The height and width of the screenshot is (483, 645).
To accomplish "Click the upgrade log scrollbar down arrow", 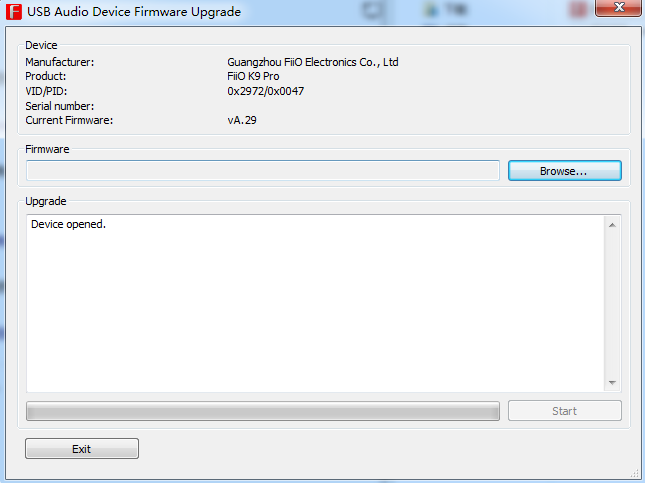I will (612, 383).
